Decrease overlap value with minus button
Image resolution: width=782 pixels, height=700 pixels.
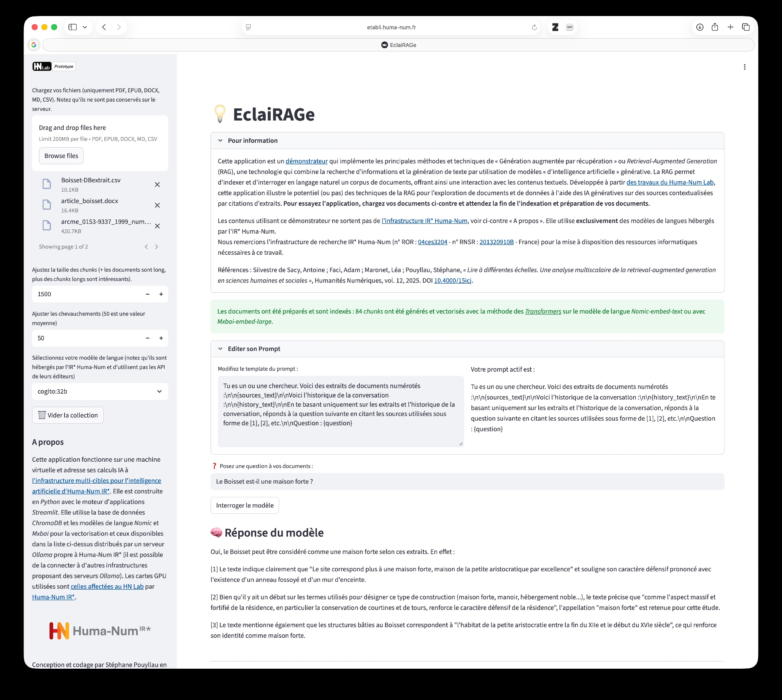pos(147,338)
